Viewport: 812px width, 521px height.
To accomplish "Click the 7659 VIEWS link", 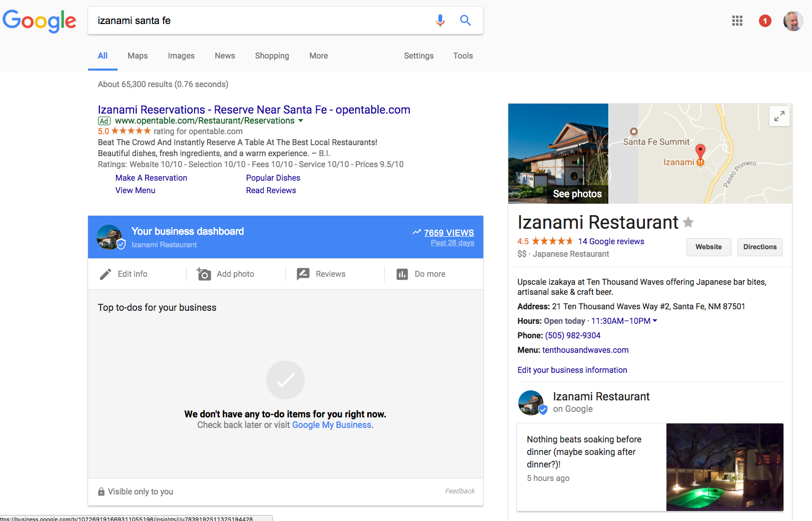I will [449, 233].
